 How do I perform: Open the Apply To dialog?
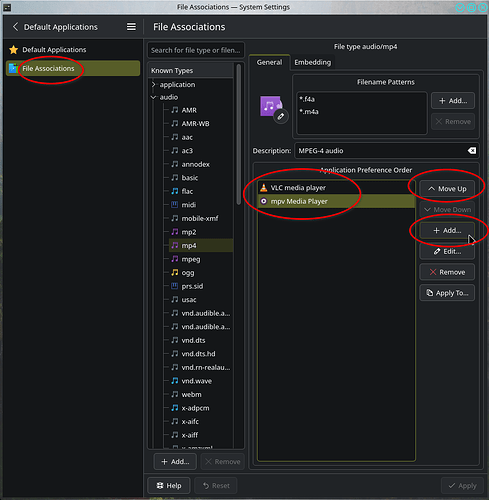coord(447,293)
